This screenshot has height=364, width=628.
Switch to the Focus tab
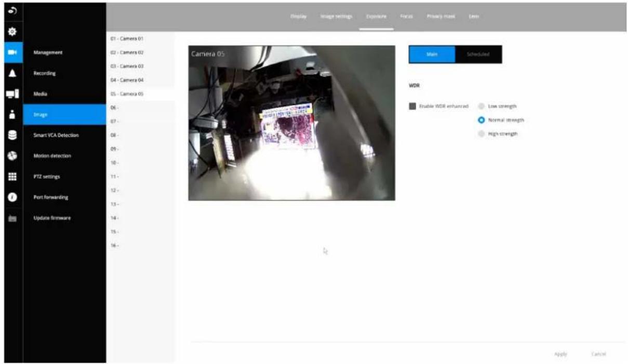407,17
